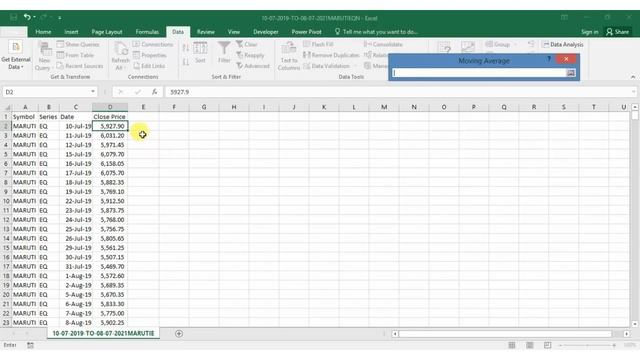Open the Sort dialog

200,53
